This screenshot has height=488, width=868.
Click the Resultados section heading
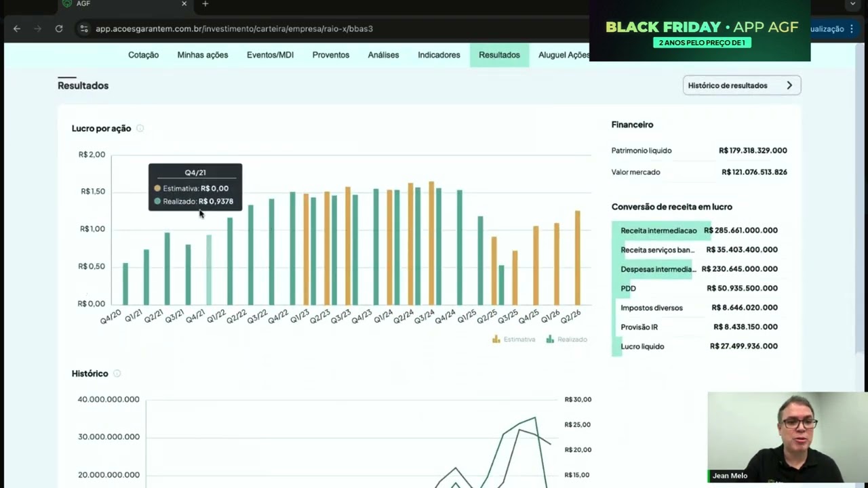(83, 85)
